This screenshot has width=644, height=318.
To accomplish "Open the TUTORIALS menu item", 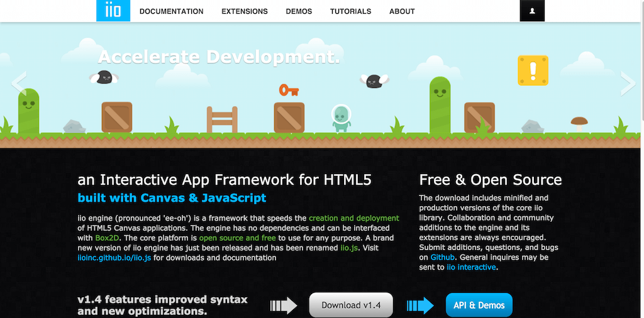I will [x=350, y=11].
